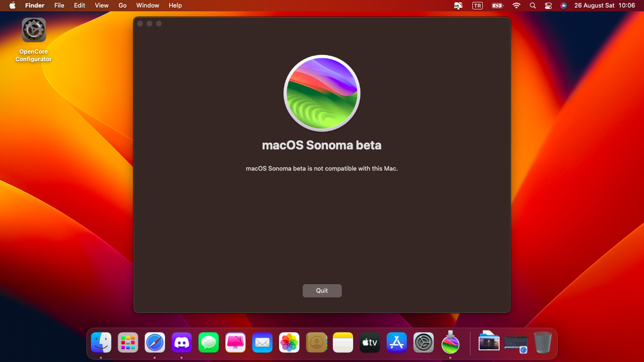Open CleanMyMac app in the Dock

point(235,343)
